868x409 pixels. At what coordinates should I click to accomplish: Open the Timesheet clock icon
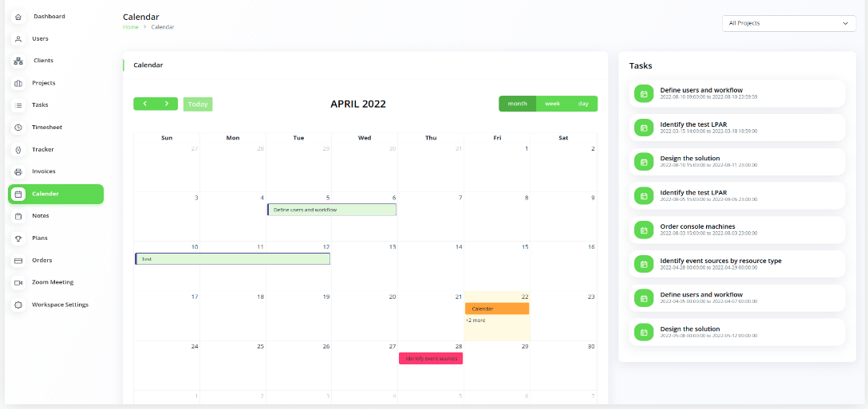pyautogui.click(x=18, y=128)
